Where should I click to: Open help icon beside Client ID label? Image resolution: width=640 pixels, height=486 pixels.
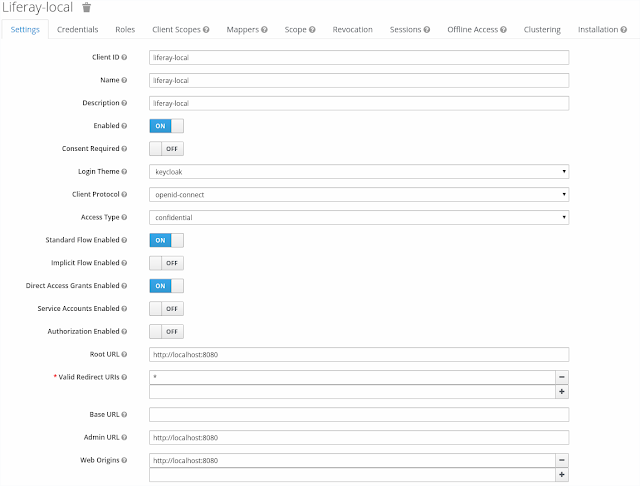pyautogui.click(x=124, y=57)
